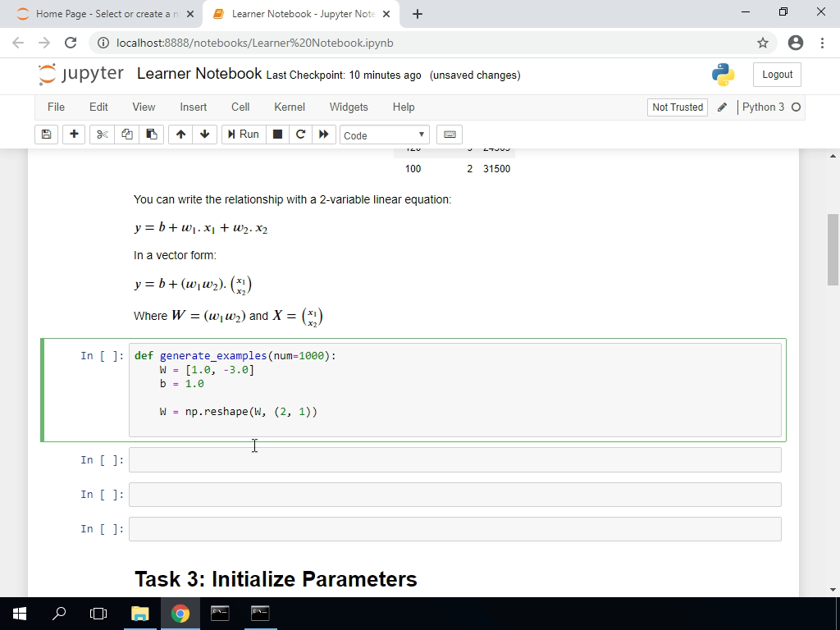Image resolution: width=840 pixels, height=630 pixels.
Task: Open the command palette keyboard icon
Action: [450, 135]
